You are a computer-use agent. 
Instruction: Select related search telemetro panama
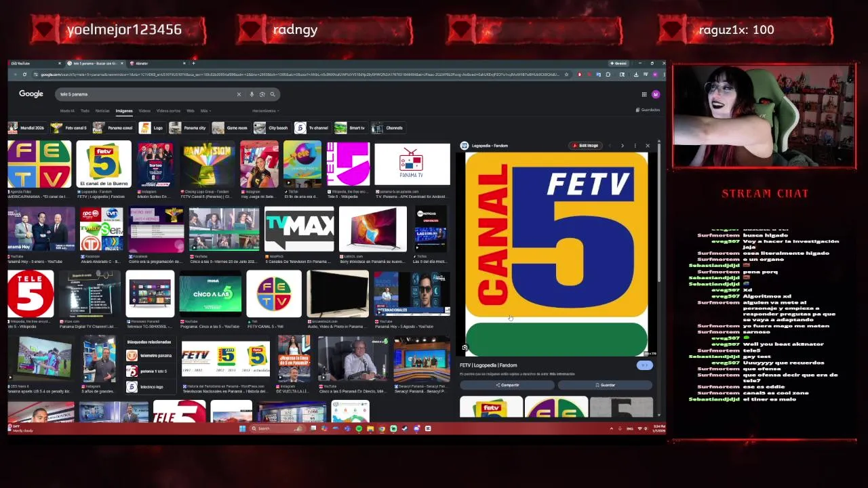(150, 355)
